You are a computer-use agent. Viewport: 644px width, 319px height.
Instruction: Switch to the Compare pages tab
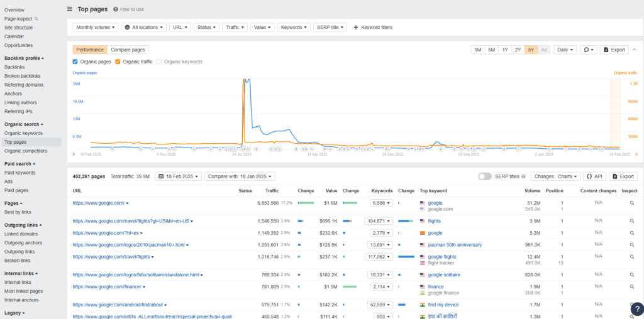tap(128, 50)
